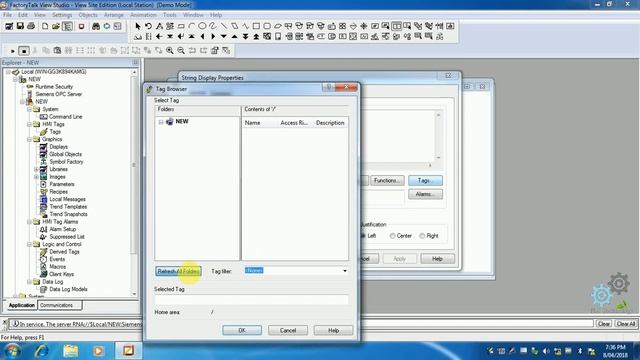Click OK in the Tag Browser
Viewport: 640px width, 360px height.
point(242,330)
